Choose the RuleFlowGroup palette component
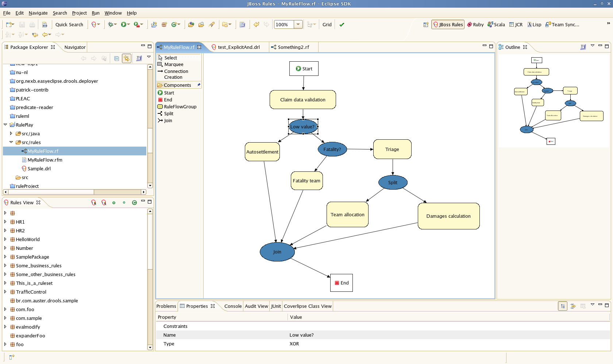613x364 pixels. click(180, 107)
